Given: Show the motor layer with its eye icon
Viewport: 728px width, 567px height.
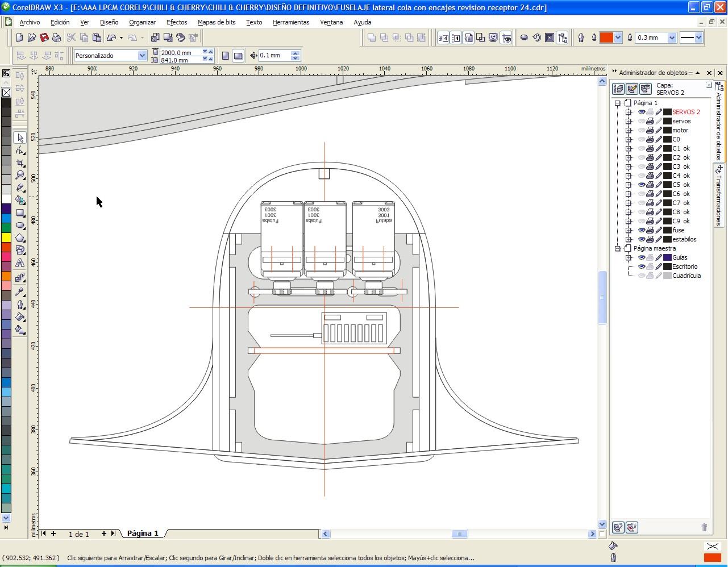Looking at the screenshot, I should [641, 130].
